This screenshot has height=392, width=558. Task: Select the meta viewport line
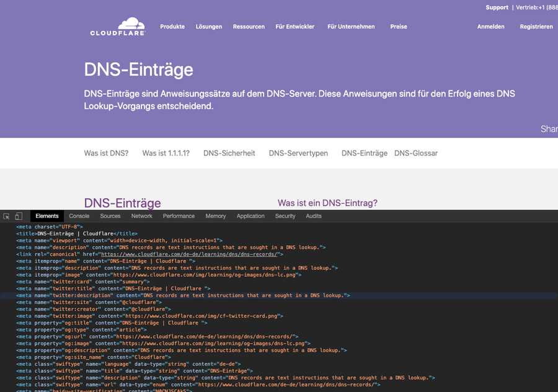point(119,241)
